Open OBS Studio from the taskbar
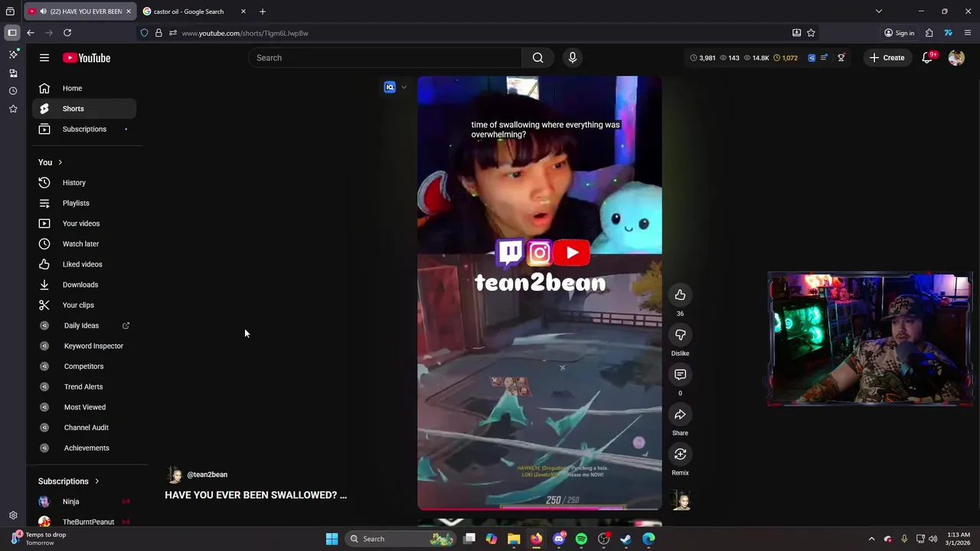Image resolution: width=980 pixels, height=551 pixels. 603,539
